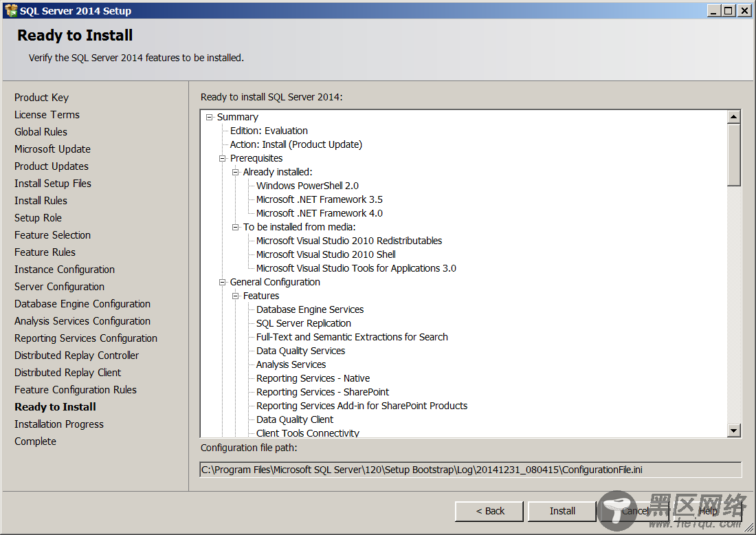Image resolution: width=756 pixels, height=535 pixels.
Task: Select Database Engine Services feature
Action: pyautogui.click(x=310, y=309)
